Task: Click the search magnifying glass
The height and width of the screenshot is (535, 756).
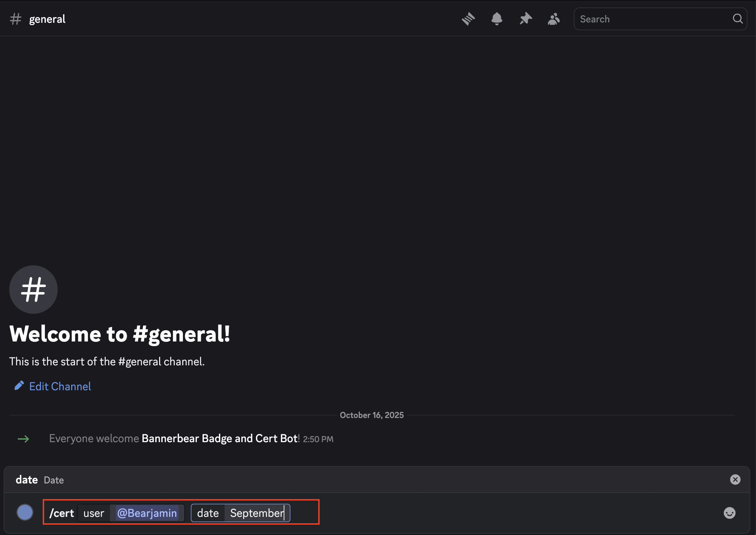Action: pyautogui.click(x=737, y=19)
